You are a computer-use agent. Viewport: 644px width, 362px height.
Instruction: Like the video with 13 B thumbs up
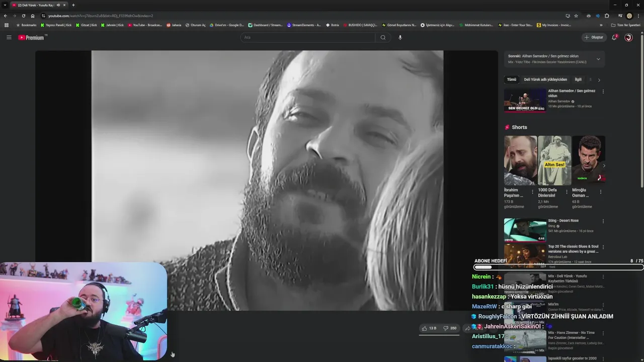click(429, 328)
